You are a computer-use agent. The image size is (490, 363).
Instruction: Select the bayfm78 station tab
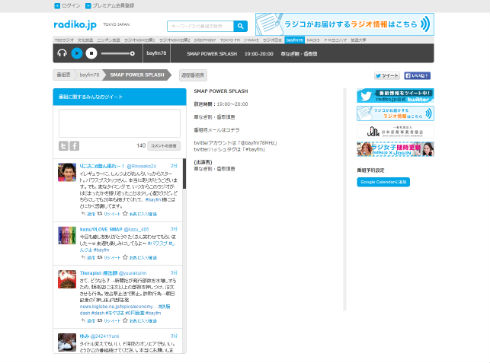[x=295, y=40]
